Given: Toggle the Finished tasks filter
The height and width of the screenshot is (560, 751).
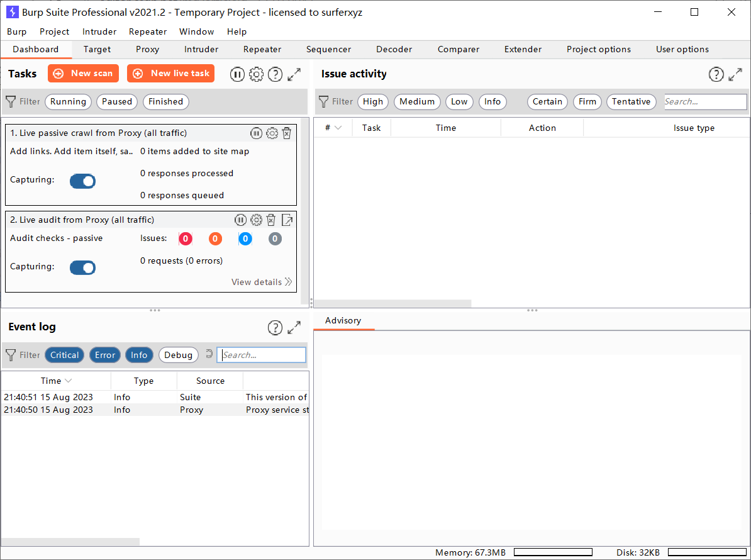Looking at the screenshot, I should [165, 101].
